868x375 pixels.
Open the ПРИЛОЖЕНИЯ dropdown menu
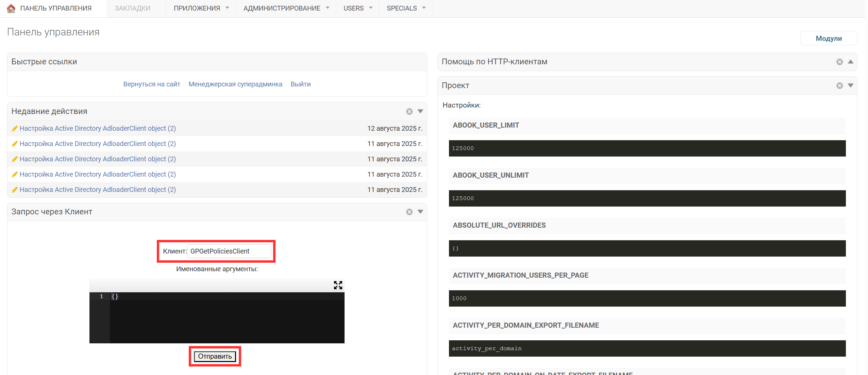coord(201,8)
